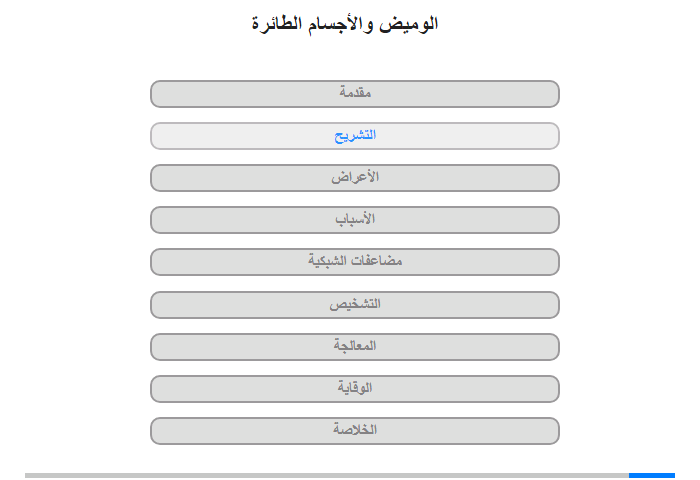Open the مقدمة section button
The width and height of the screenshot is (700, 480).
pos(354,94)
